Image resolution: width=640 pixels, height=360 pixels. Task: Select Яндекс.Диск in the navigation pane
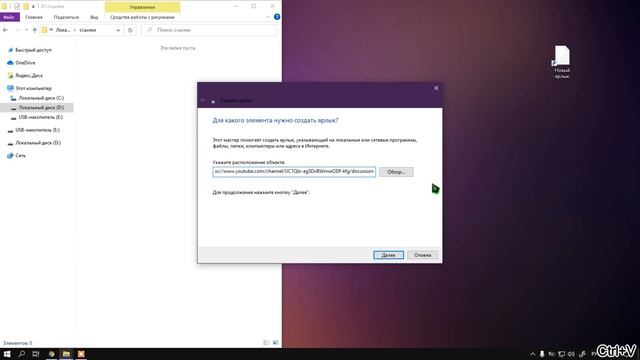29,76
